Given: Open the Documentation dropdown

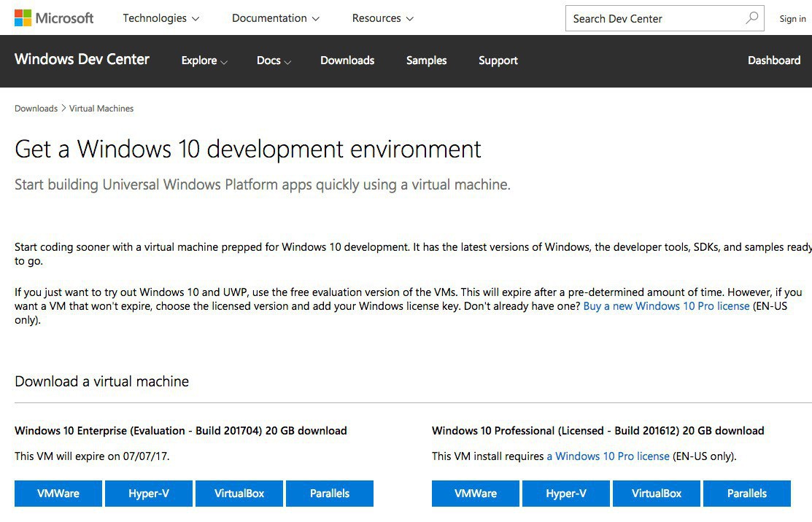Looking at the screenshot, I should pyautogui.click(x=275, y=18).
